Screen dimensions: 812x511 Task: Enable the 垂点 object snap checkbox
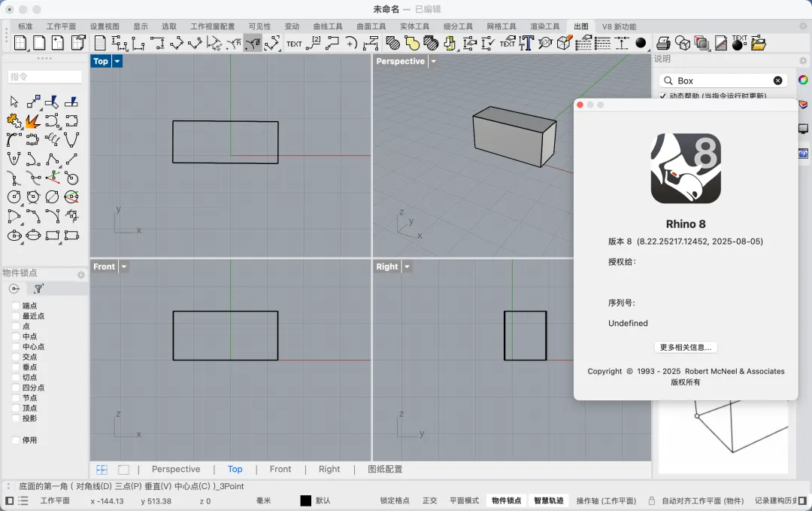[x=16, y=367]
